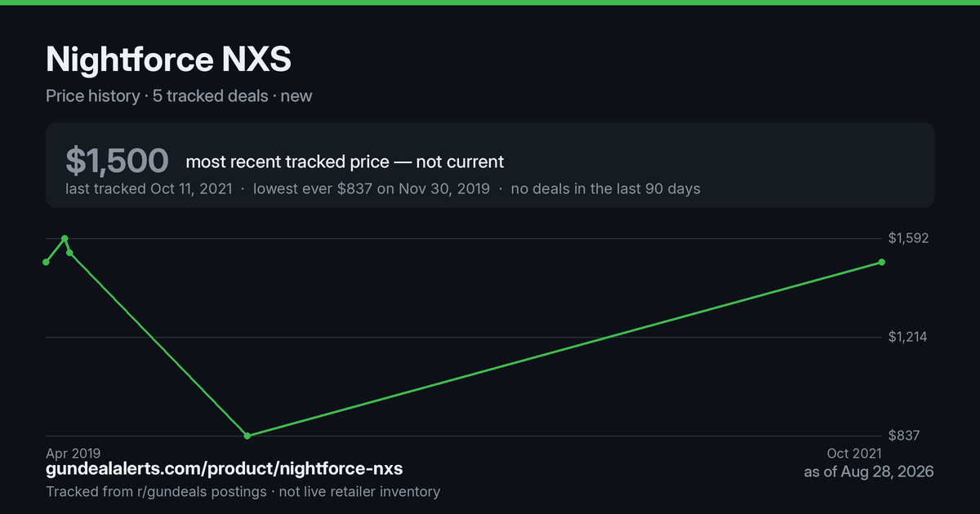
Task: Click 'as of Aug 28, 2026' date text
Action: 869,472
